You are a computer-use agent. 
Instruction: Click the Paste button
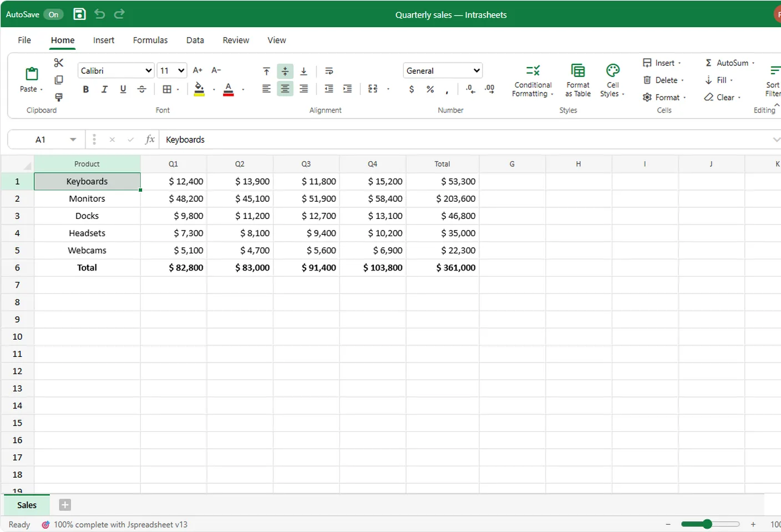[32, 80]
